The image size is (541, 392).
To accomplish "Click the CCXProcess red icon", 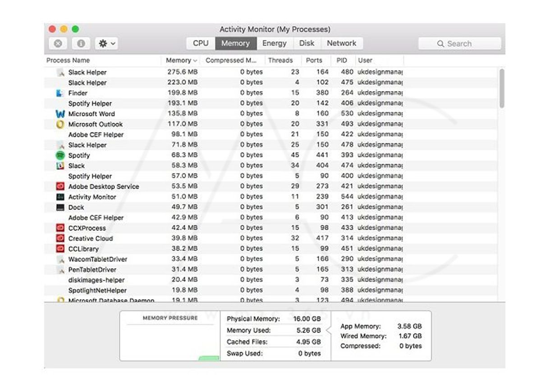I will pyautogui.click(x=60, y=228).
